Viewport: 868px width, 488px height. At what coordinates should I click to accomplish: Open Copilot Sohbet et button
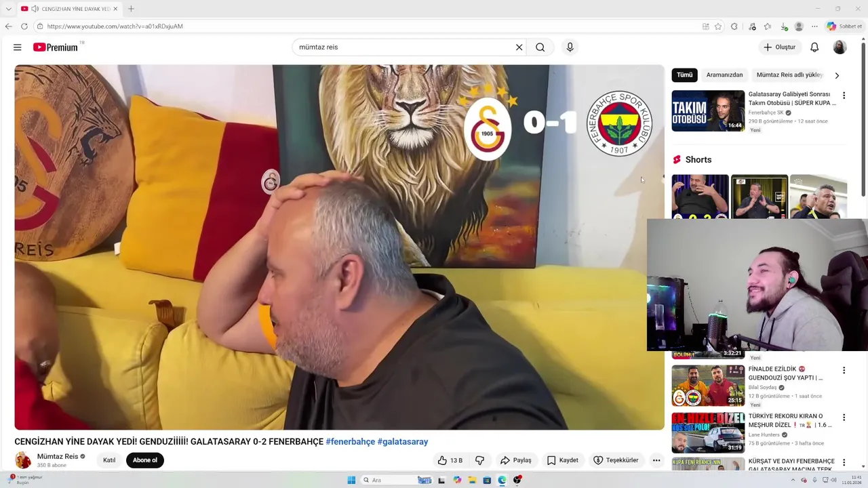(x=844, y=26)
